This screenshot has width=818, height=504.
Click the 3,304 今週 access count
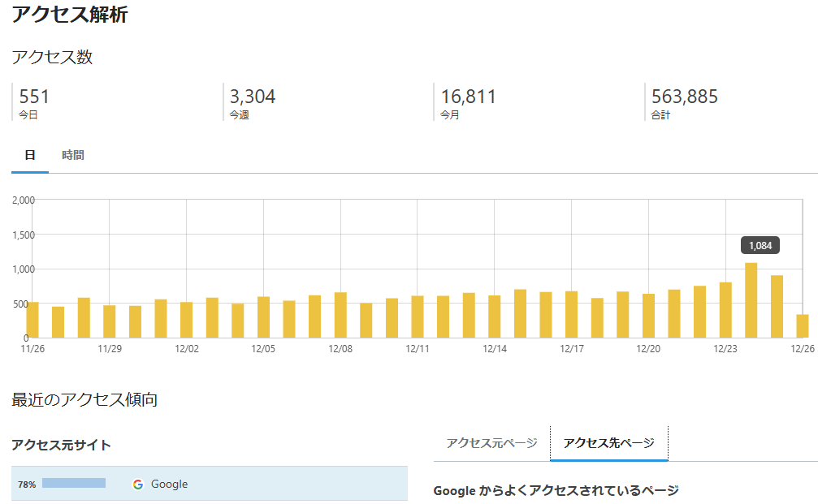point(253,102)
